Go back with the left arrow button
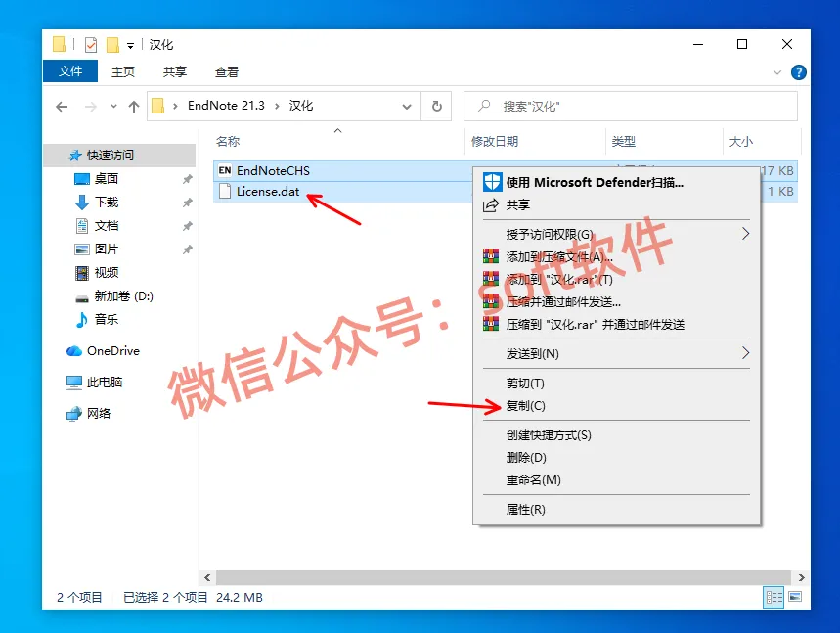Image resolution: width=840 pixels, height=633 pixels. click(x=62, y=107)
